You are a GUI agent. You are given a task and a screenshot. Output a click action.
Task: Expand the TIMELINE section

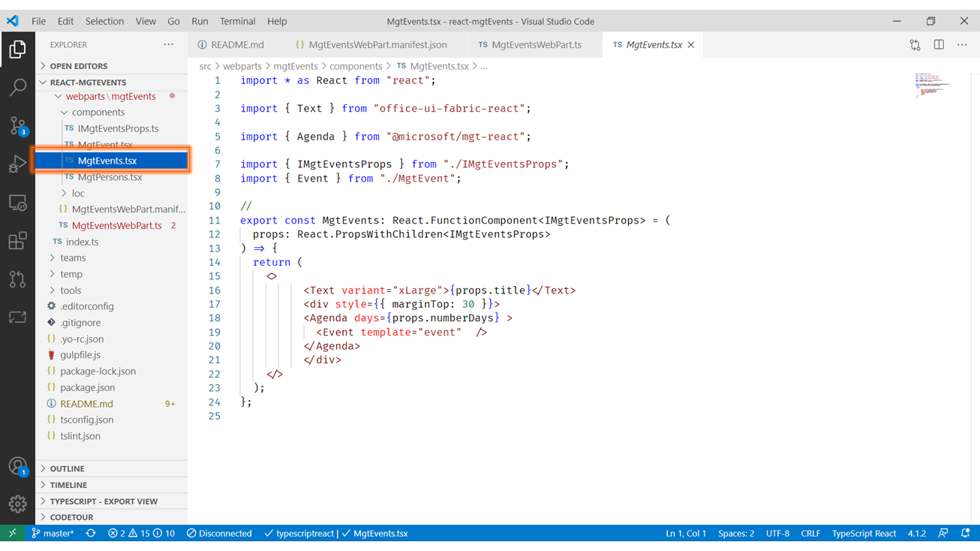(68, 485)
